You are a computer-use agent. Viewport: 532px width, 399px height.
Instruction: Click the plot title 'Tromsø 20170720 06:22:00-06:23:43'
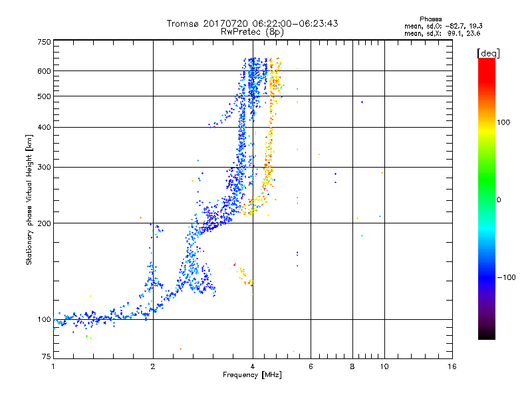coord(252,23)
